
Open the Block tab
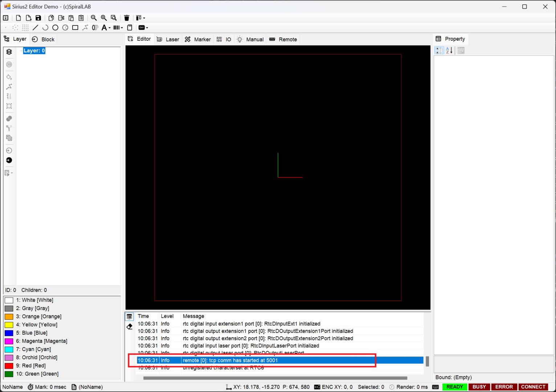tap(43, 39)
